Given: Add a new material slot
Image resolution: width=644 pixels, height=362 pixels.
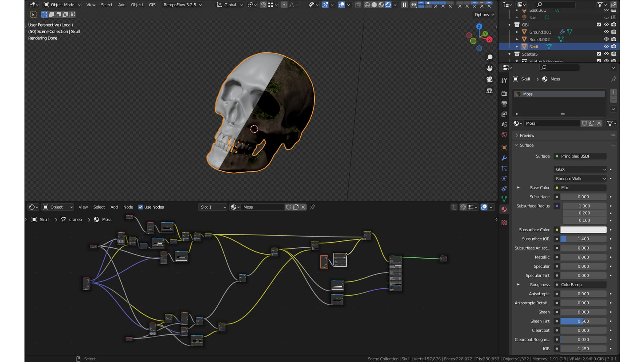Looking at the screenshot, I should pyautogui.click(x=613, y=92).
